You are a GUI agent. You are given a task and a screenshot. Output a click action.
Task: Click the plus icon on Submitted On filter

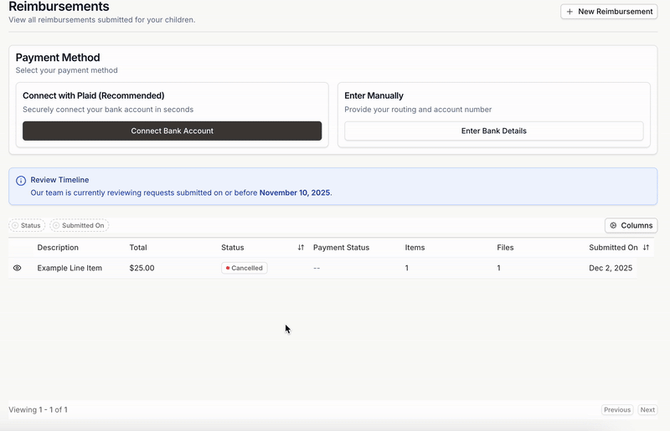56,226
